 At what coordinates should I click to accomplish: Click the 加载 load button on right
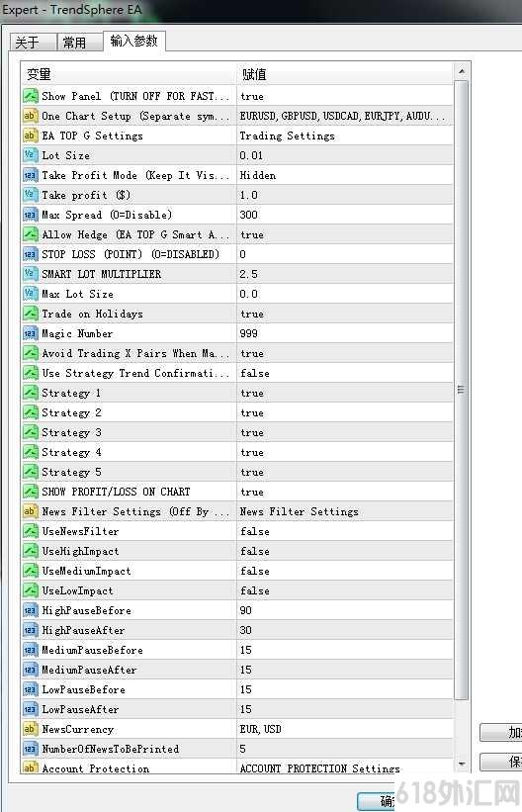pos(501,732)
